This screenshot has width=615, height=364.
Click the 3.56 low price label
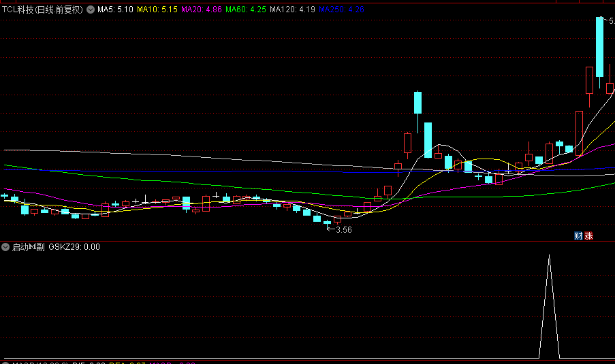click(344, 230)
